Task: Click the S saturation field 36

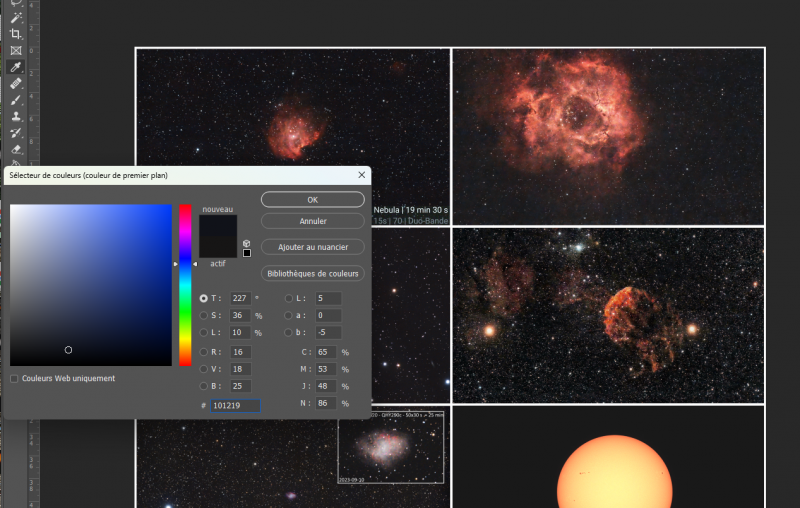Action: 240,316
